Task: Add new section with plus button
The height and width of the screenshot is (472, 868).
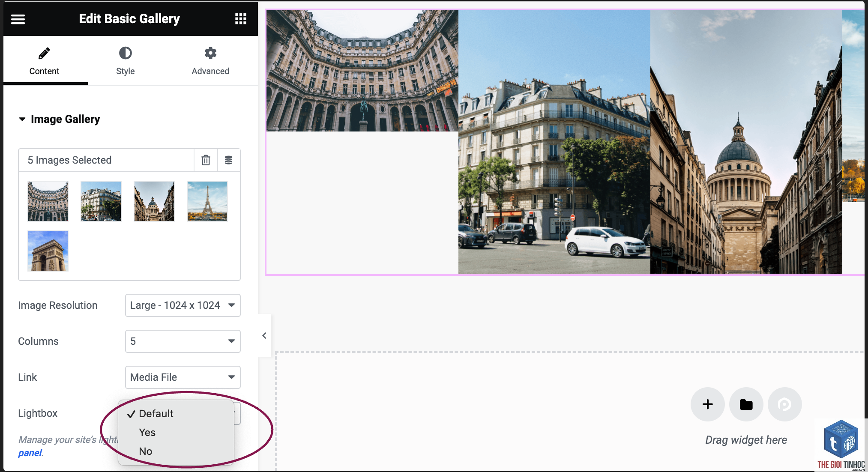Action: [708, 404]
